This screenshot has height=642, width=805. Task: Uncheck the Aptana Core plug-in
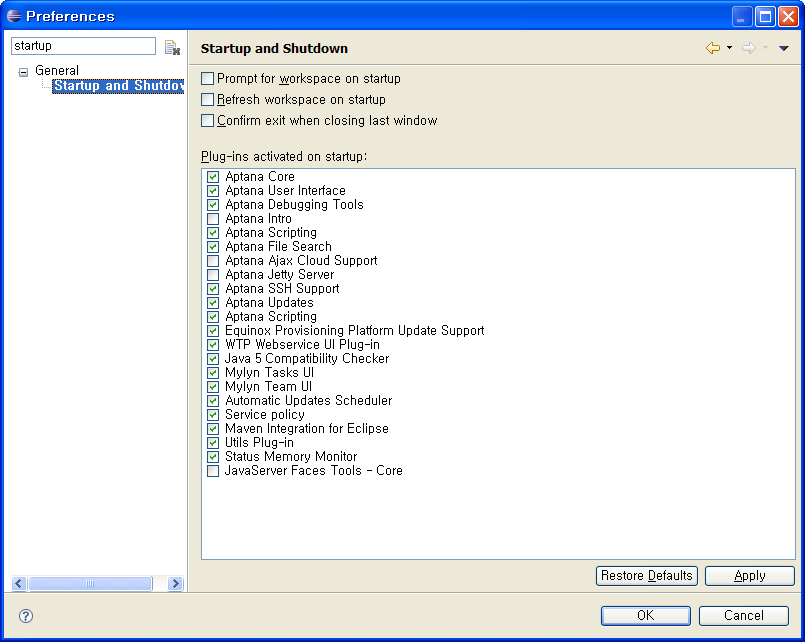click(x=213, y=177)
